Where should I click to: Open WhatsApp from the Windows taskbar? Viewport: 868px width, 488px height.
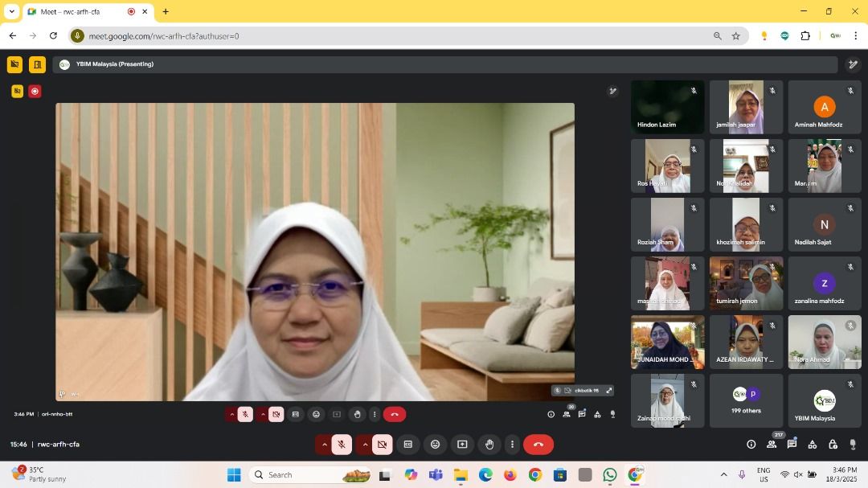point(610,474)
